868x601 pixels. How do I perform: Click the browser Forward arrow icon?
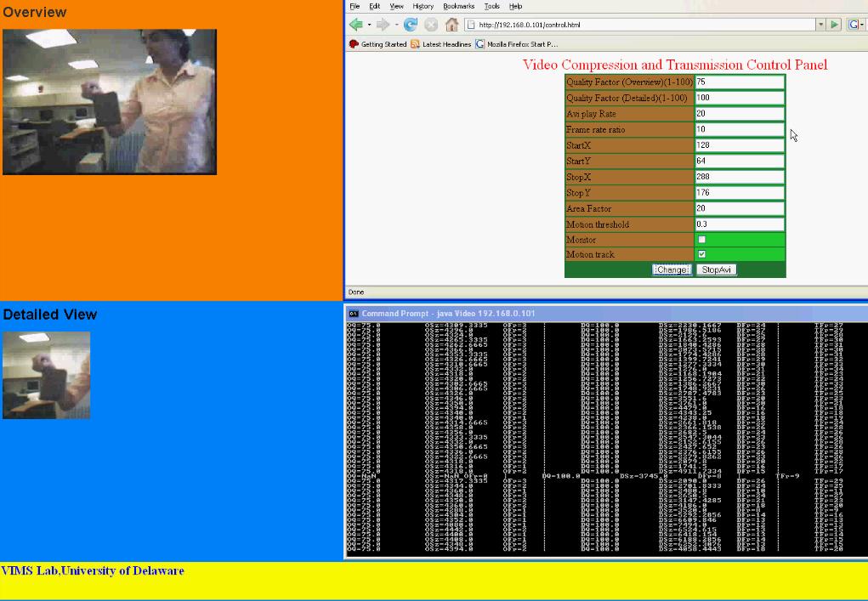(x=383, y=25)
